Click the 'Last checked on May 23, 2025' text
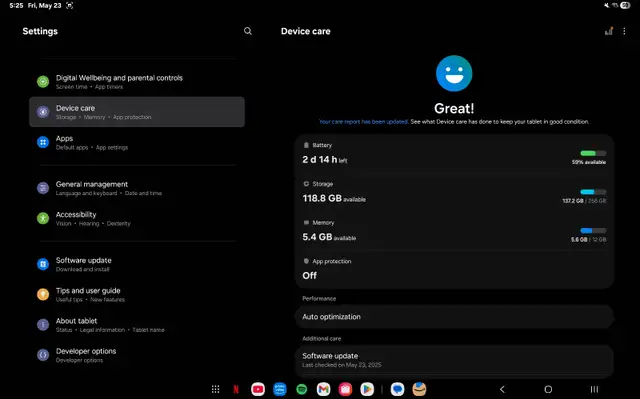 (342, 365)
